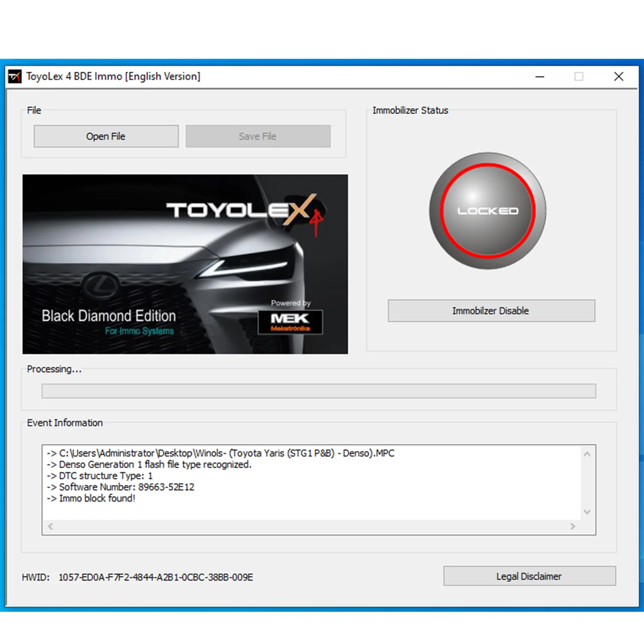
Task: Click the greyed-out Save File button
Action: (258, 136)
